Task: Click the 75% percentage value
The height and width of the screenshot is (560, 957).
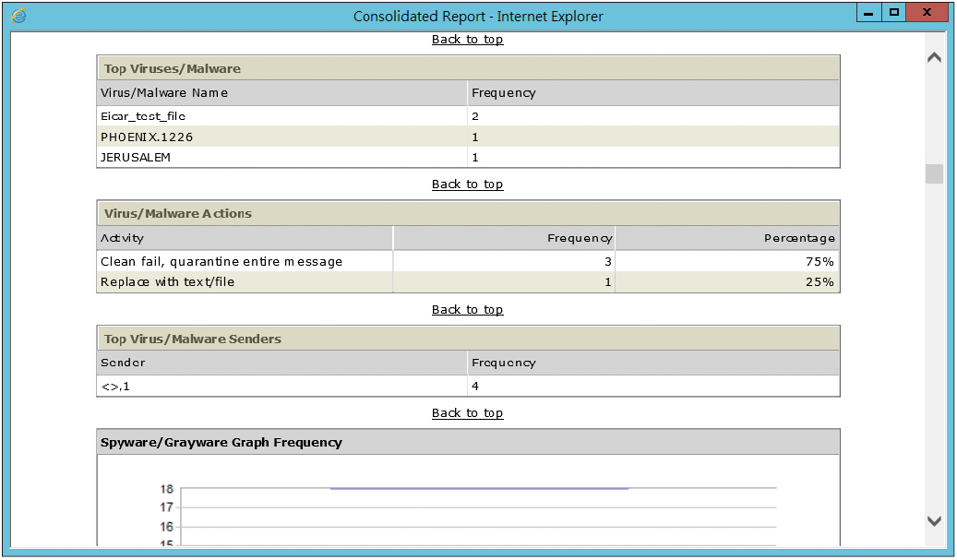Action: click(819, 262)
